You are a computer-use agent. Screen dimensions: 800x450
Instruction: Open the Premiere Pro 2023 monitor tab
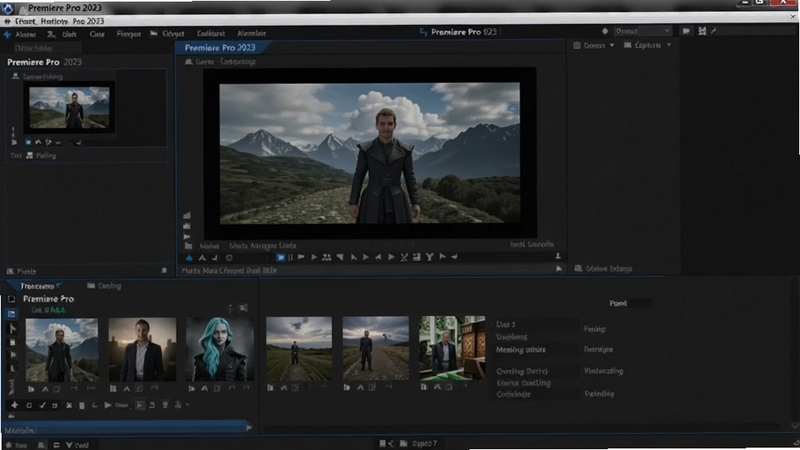click(x=220, y=47)
